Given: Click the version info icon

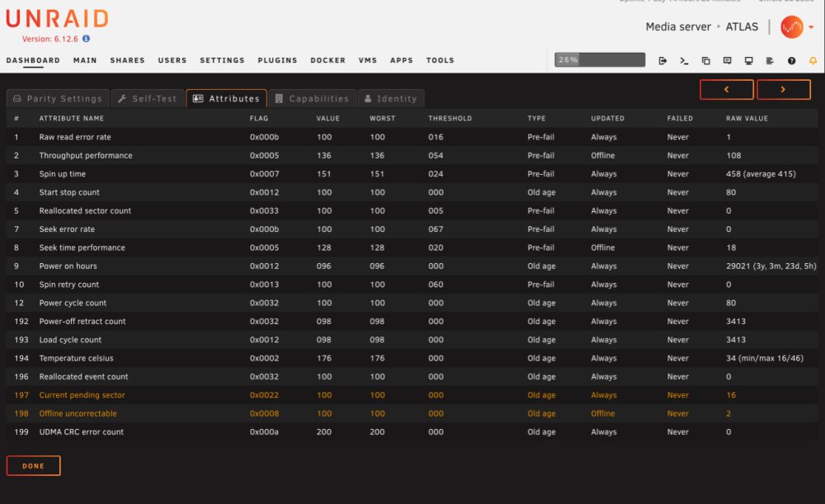Looking at the screenshot, I should click(86, 39).
